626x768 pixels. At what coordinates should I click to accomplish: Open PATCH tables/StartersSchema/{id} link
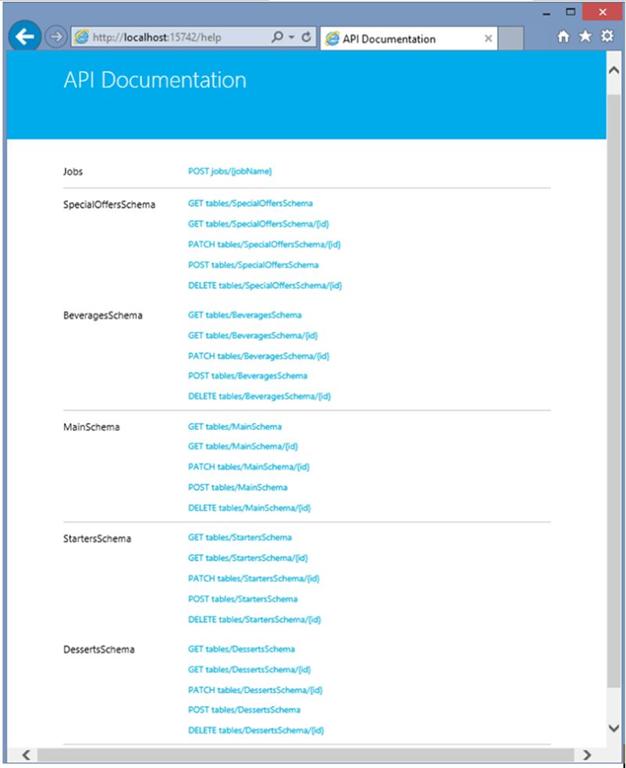tap(254, 578)
